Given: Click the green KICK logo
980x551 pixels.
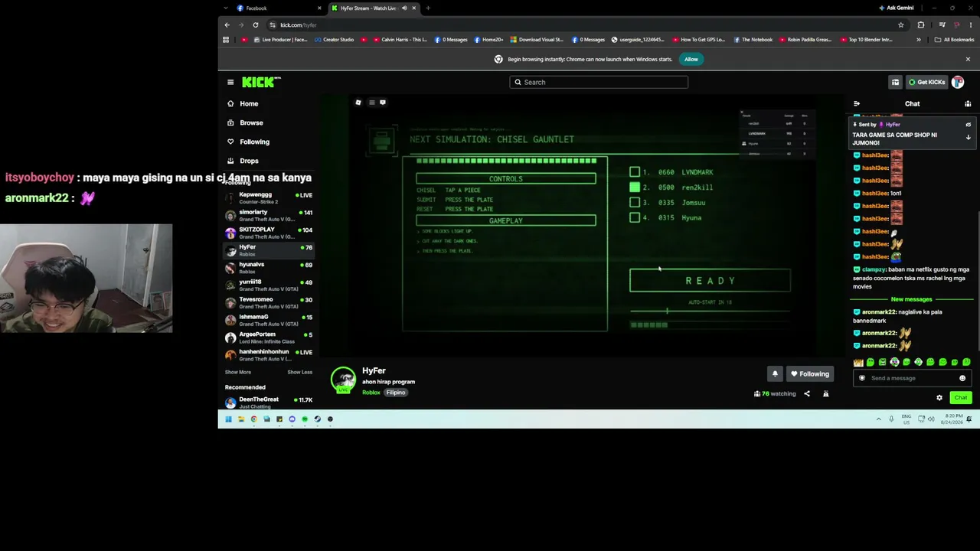Looking at the screenshot, I should click(261, 82).
